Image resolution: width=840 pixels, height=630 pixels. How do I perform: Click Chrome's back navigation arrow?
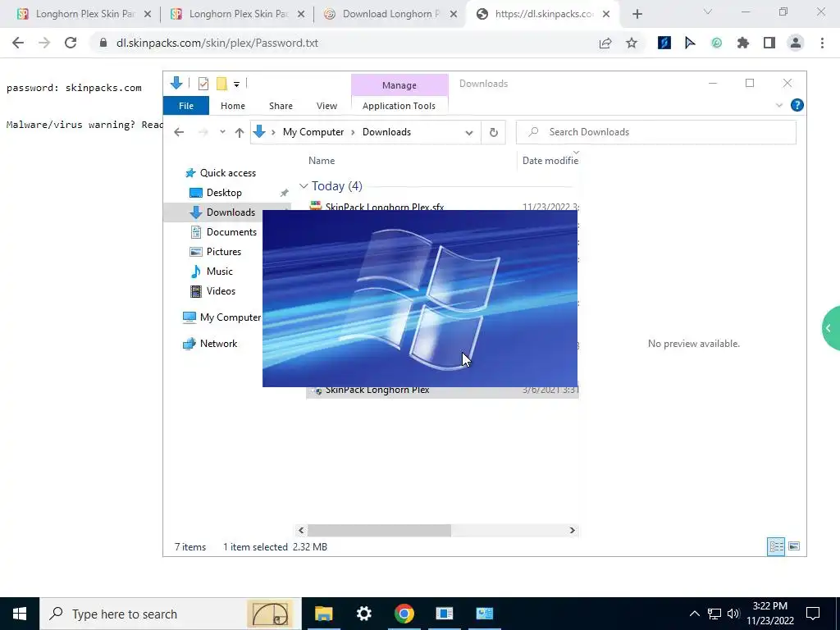pyautogui.click(x=18, y=43)
